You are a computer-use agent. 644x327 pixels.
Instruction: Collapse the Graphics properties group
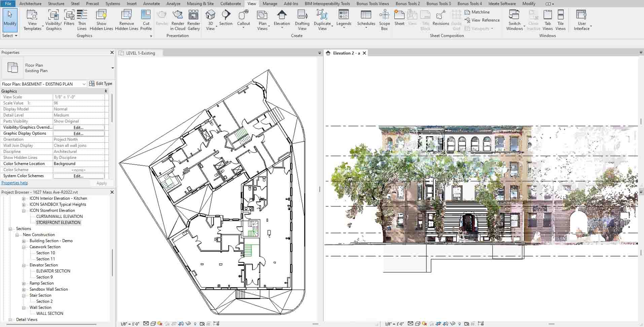click(106, 91)
